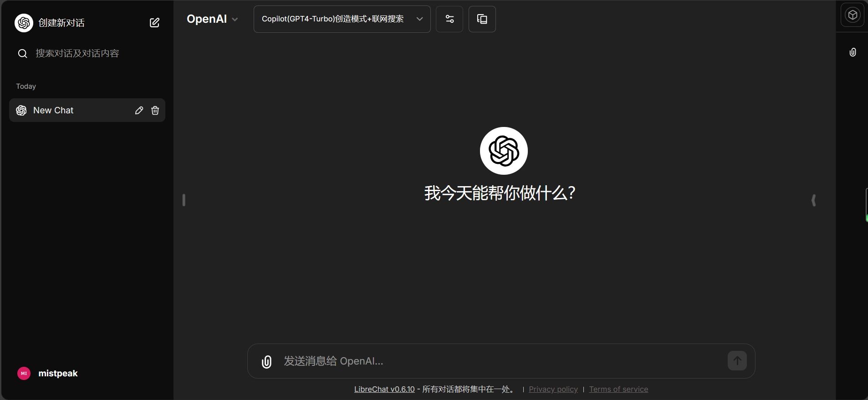
Task: Rename New Chat with pencil icon
Action: [x=139, y=111]
